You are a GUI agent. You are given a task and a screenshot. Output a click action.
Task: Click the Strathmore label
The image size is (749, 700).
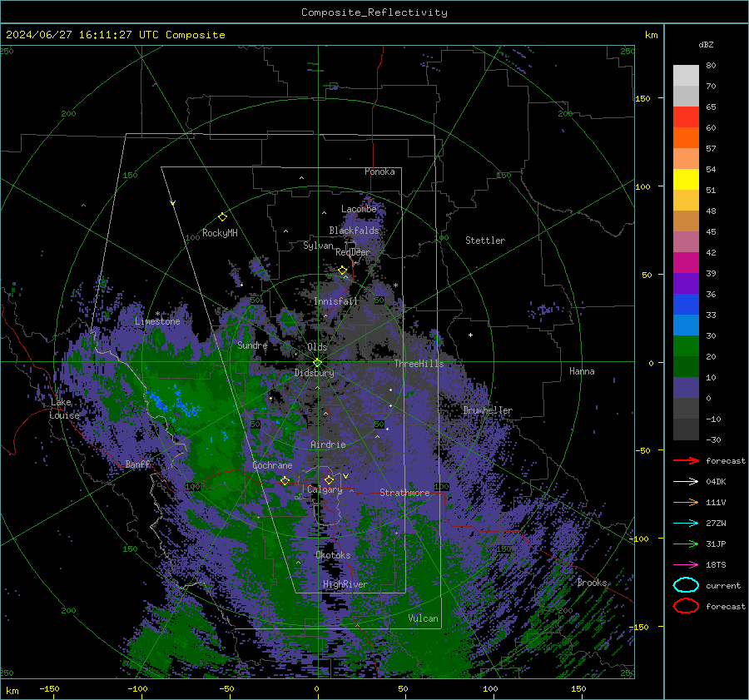(x=404, y=493)
